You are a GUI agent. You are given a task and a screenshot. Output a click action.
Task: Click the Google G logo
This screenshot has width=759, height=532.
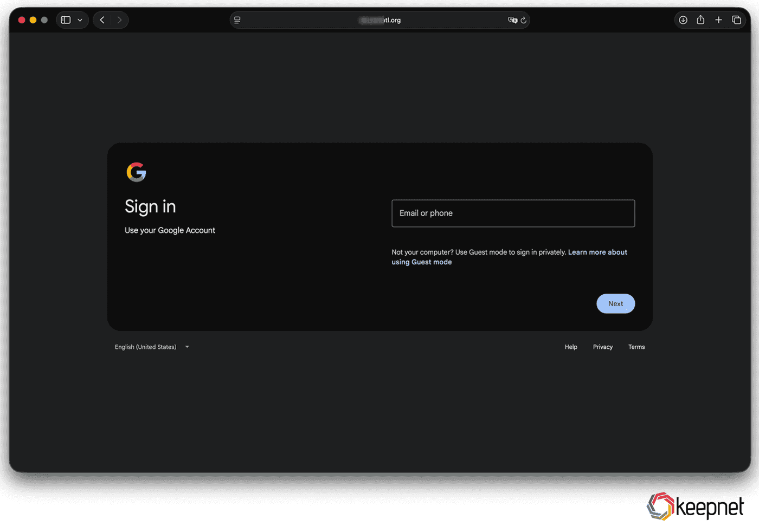[x=136, y=172]
